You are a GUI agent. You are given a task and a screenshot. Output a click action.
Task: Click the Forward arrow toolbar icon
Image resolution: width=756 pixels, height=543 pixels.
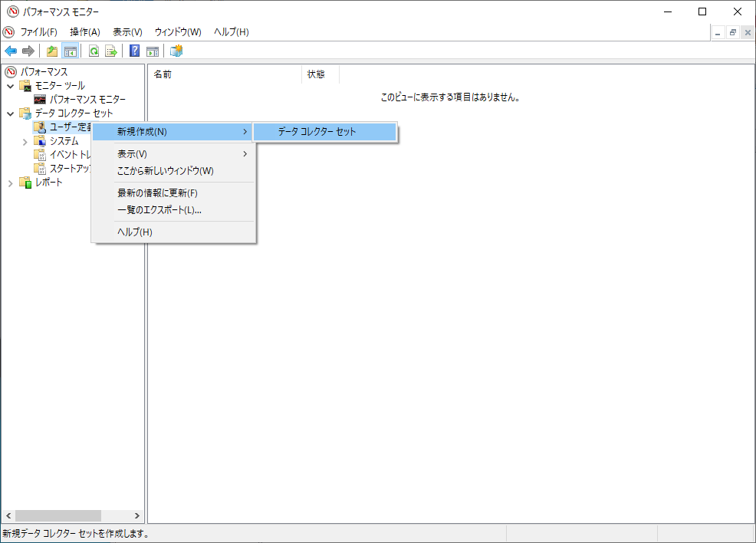[x=28, y=51]
